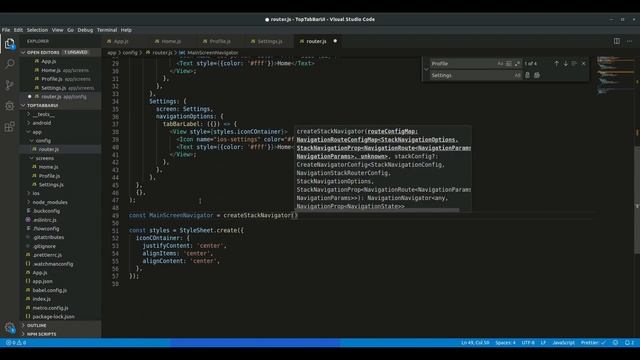
Task: Replace the current match
Action: [x=527, y=76]
